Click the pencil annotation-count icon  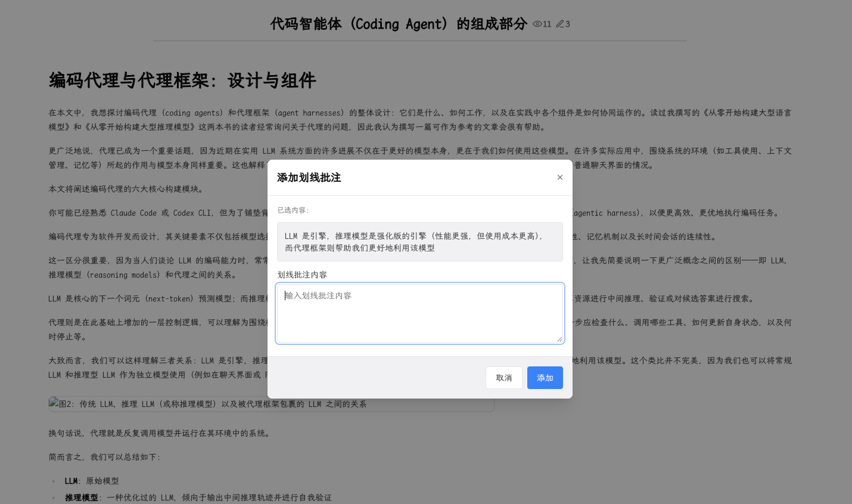[x=560, y=24]
